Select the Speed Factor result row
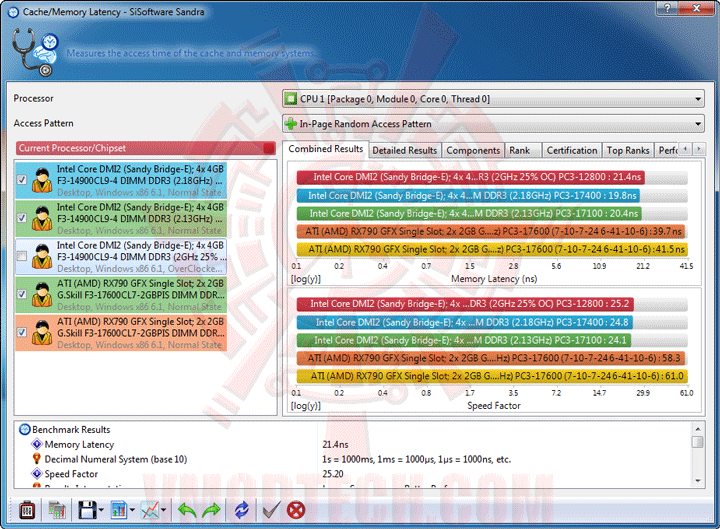 tap(354, 474)
